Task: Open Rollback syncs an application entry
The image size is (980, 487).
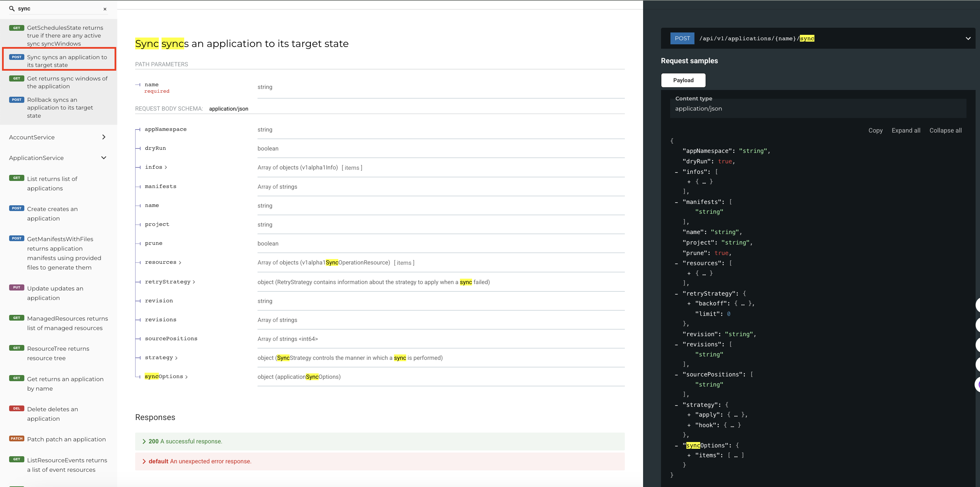Action: tap(60, 108)
